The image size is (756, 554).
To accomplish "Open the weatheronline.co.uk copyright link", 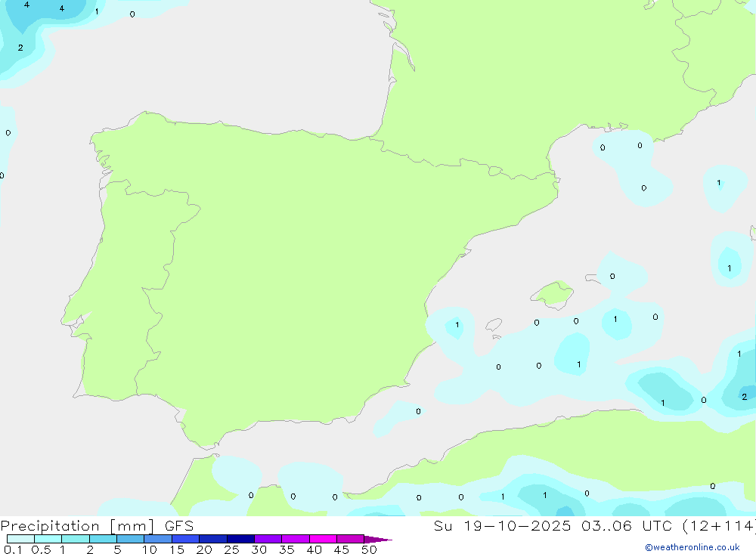I will (x=692, y=547).
